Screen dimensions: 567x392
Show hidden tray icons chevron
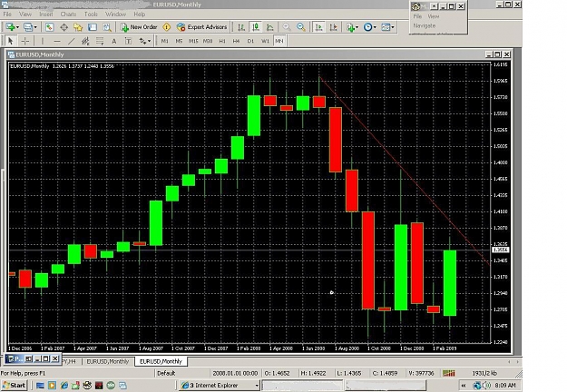(x=464, y=386)
